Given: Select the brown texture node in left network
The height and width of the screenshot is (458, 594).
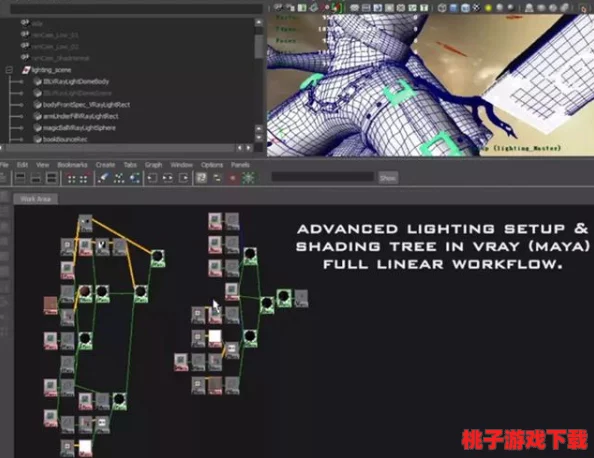Looking at the screenshot, I should (50, 305).
